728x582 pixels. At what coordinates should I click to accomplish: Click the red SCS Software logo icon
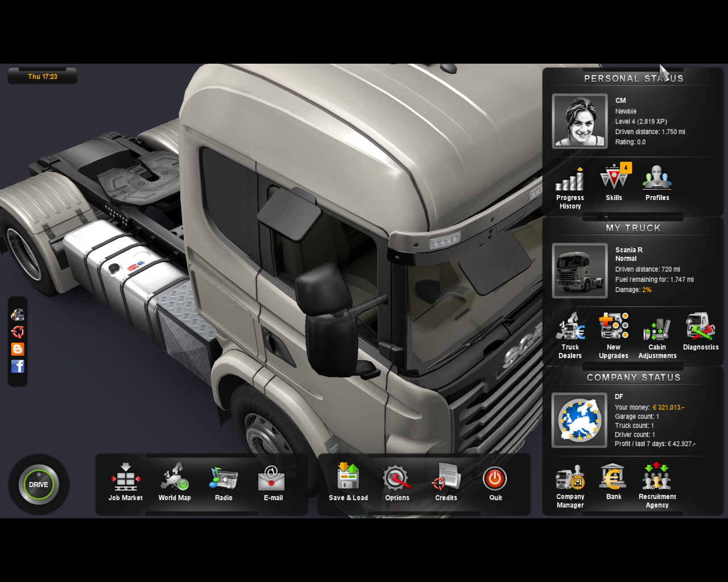(18, 331)
